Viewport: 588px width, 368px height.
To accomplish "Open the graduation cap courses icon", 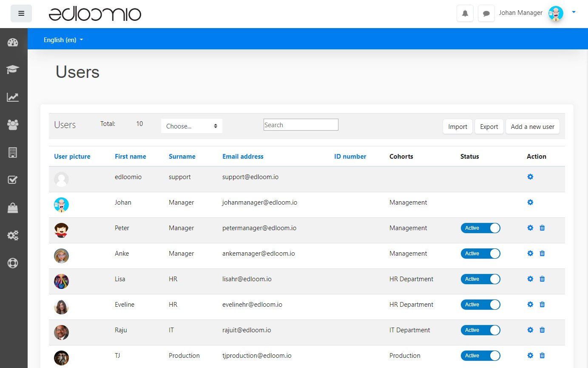I will (13, 69).
